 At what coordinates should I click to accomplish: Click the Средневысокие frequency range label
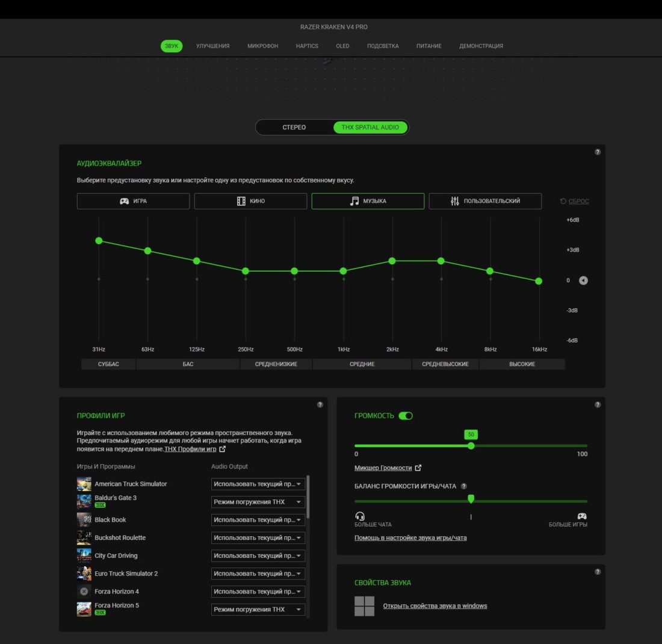445,364
